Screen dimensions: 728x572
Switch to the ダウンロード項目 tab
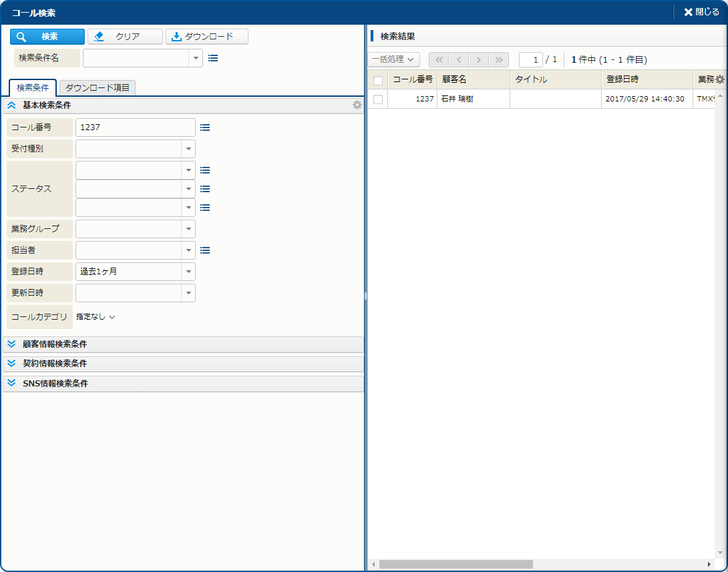[x=98, y=87]
